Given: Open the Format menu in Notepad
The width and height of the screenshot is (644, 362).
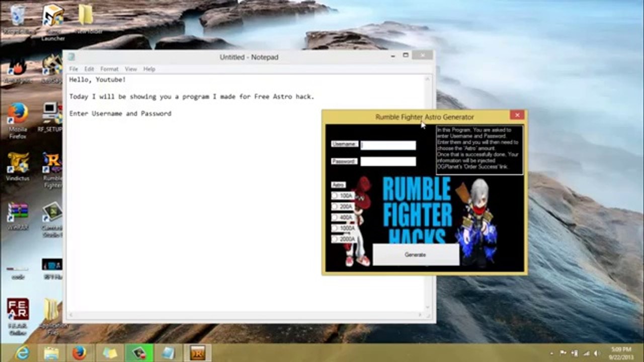Looking at the screenshot, I should click(x=109, y=69).
